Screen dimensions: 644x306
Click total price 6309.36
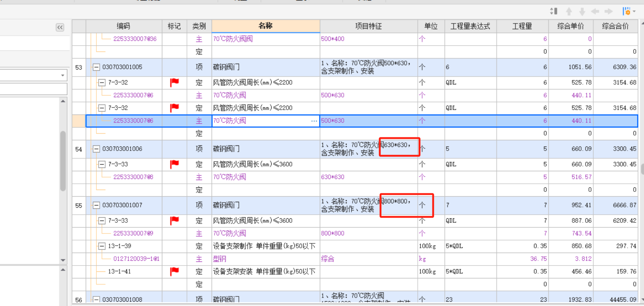tap(624, 67)
